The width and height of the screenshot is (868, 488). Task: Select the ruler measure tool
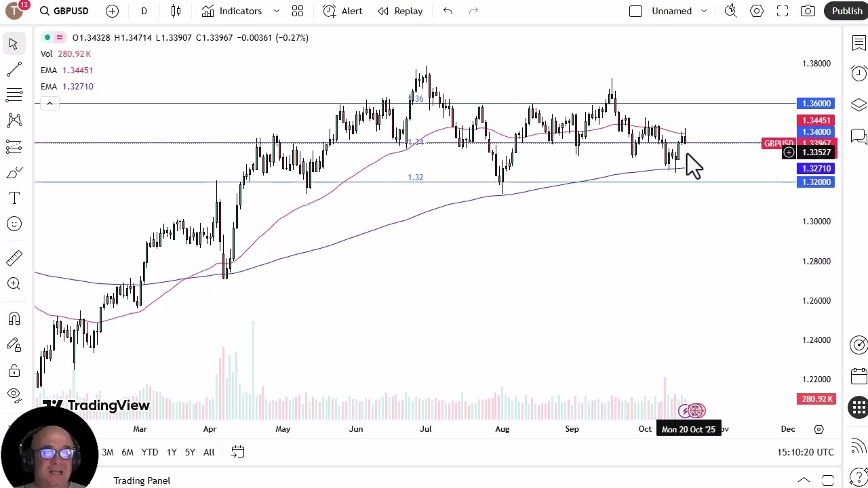pos(14,258)
